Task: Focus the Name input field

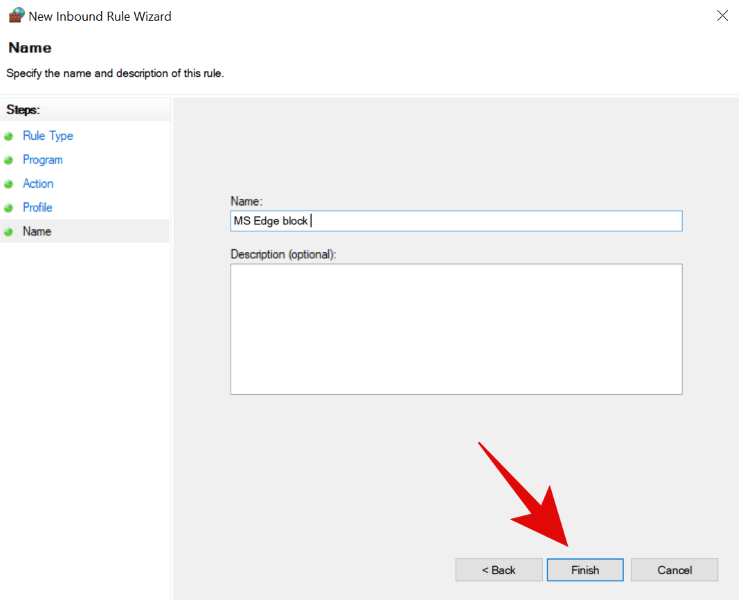Action: point(456,221)
